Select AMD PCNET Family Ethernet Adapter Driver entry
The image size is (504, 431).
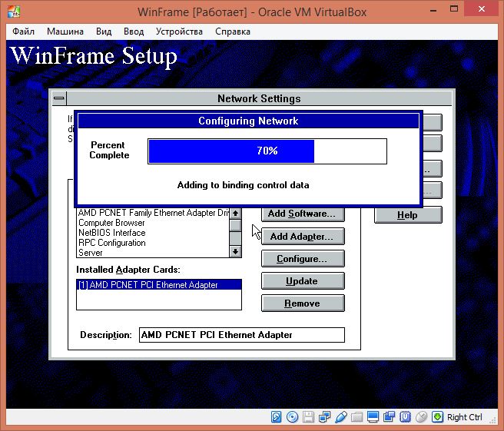154,213
